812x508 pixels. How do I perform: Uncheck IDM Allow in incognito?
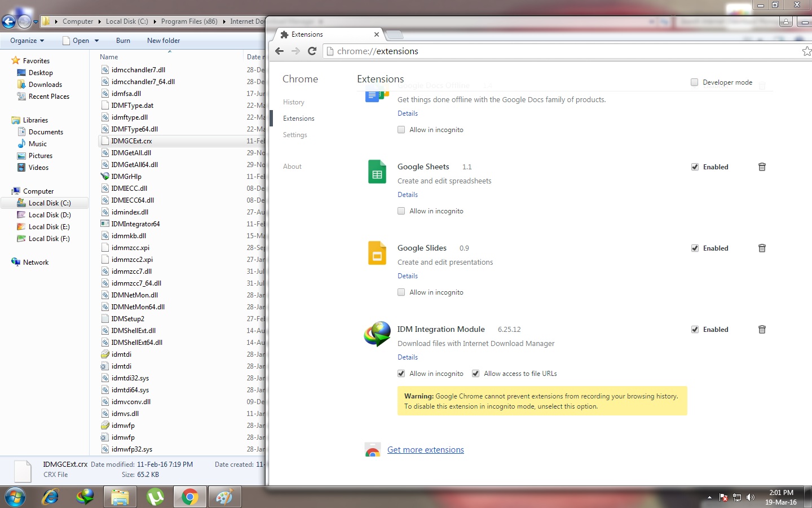tap(401, 374)
